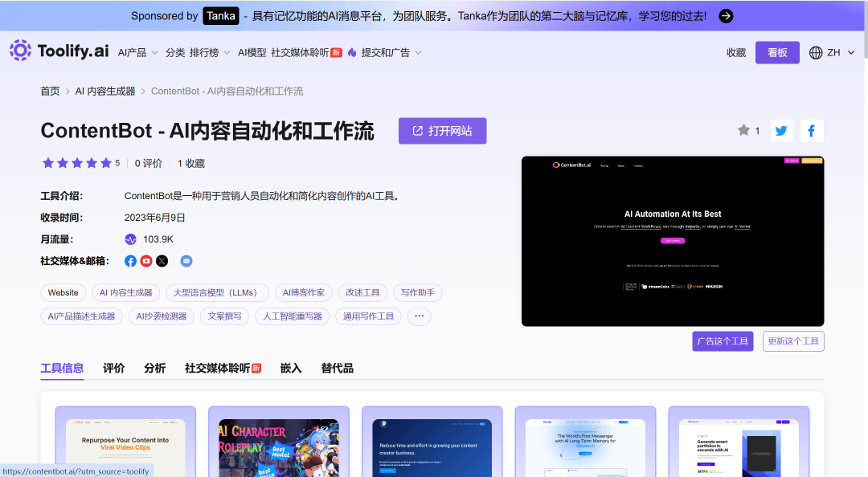Switch to the 社交媒体聆听 tab
This screenshot has width=868, height=477.
coord(223,369)
